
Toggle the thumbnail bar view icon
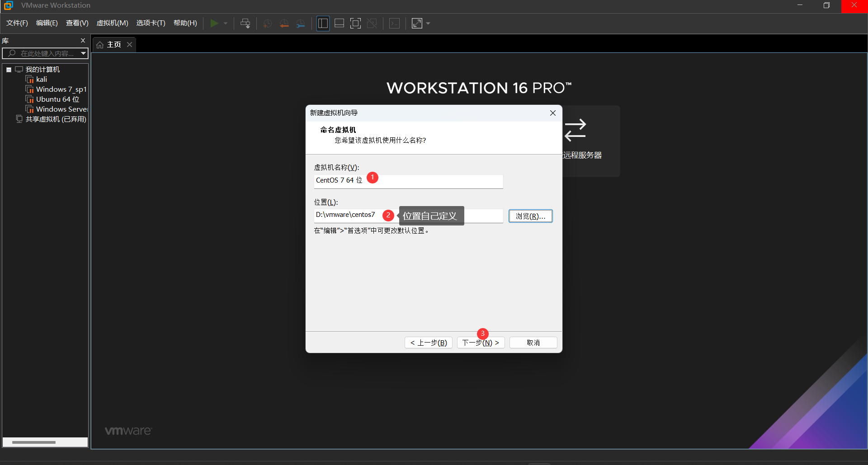[340, 23]
